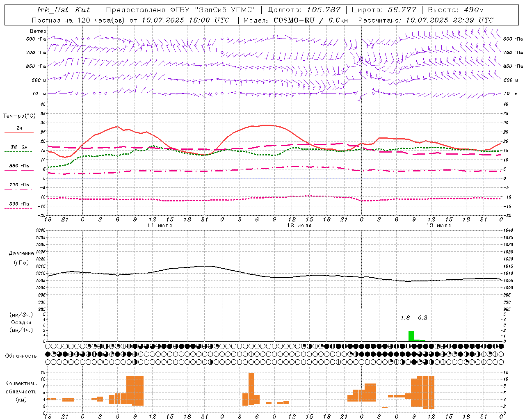The width and height of the screenshot is (525, 420).
Task: Select the Прогноз на 120 часа(ов) text
Action: [79, 20]
